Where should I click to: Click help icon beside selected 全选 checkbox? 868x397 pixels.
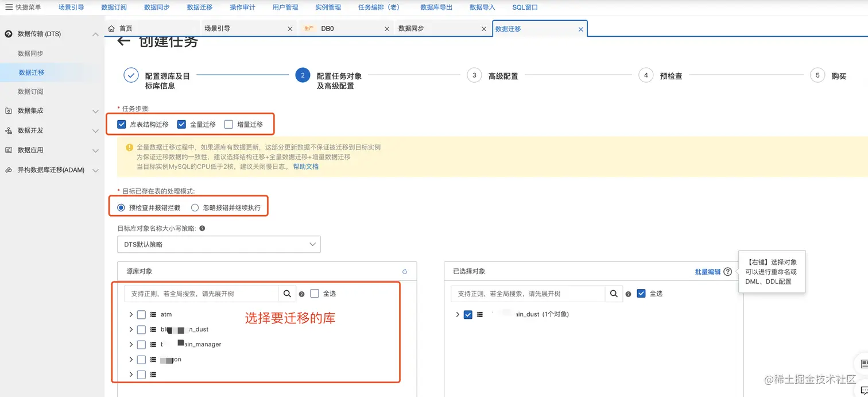pos(628,294)
